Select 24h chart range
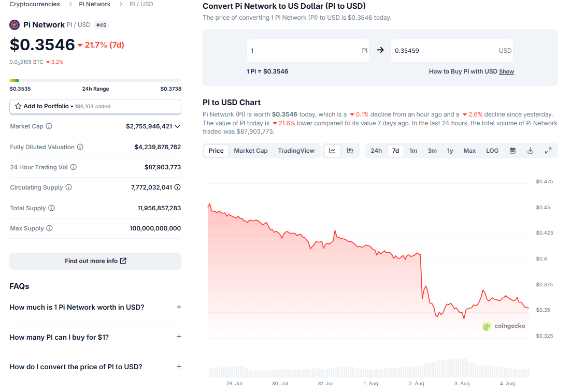The height and width of the screenshot is (392, 585). coord(376,151)
